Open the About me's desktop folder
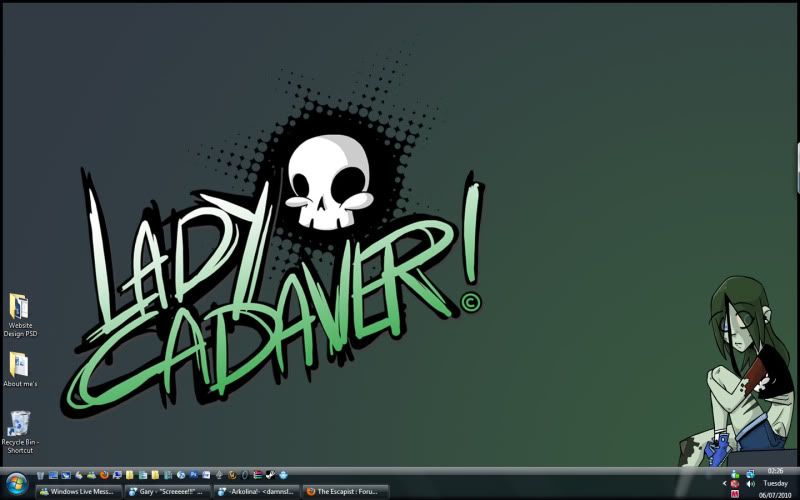Viewport: 800px width, 500px height. [x=20, y=369]
